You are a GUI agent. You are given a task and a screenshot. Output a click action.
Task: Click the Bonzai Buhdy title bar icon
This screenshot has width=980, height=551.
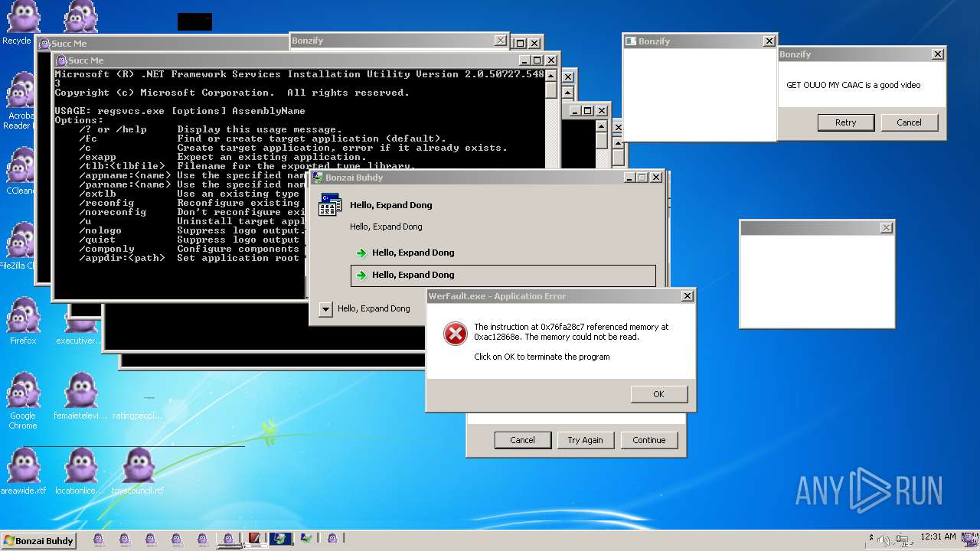point(318,178)
